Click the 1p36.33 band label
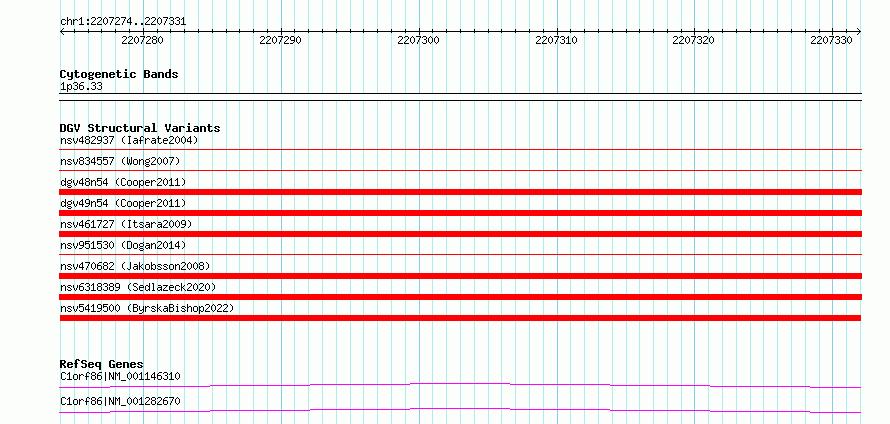Image resolution: width=890 pixels, height=424 pixels. click(x=81, y=87)
